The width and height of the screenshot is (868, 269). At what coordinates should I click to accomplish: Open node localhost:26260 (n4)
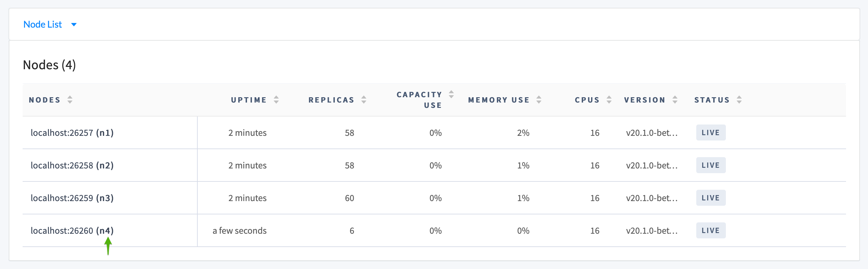[72, 231]
